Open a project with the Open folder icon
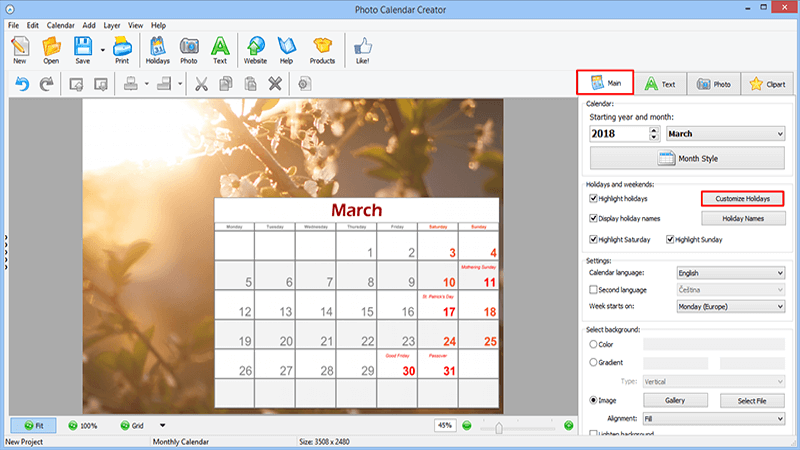Viewport: 800px width, 450px height. coord(51,50)
